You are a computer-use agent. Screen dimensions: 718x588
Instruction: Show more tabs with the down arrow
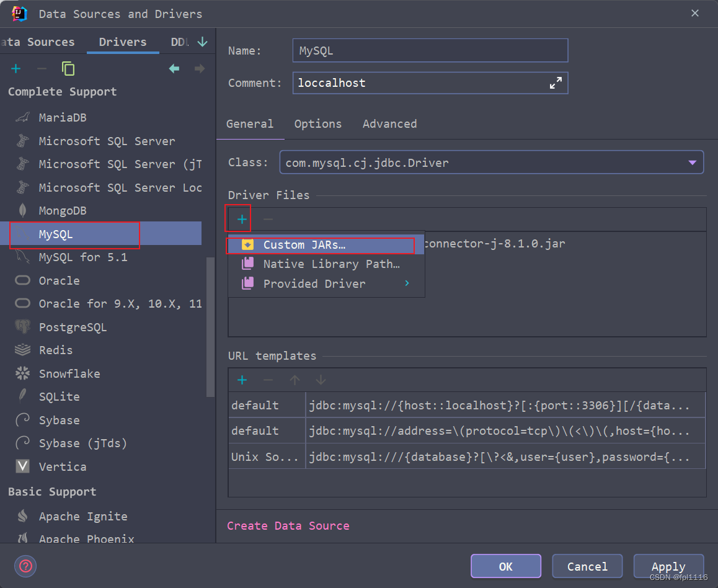(202, 42)
